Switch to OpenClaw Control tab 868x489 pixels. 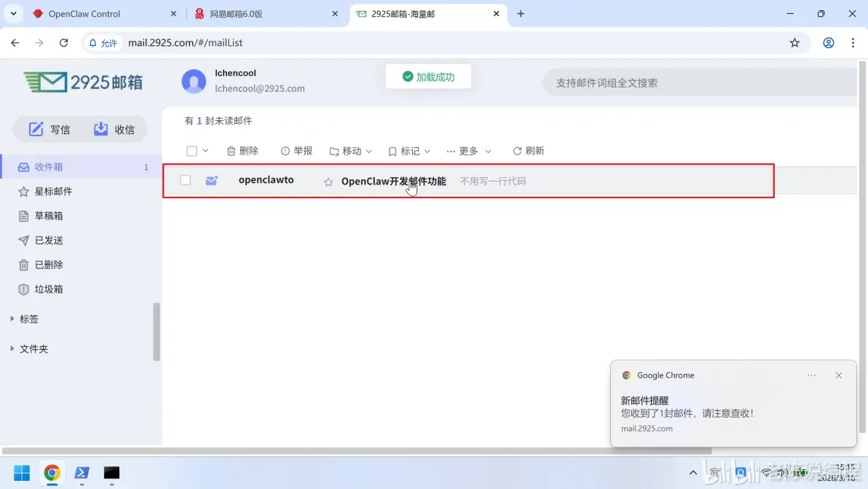(x=84, y=14)
